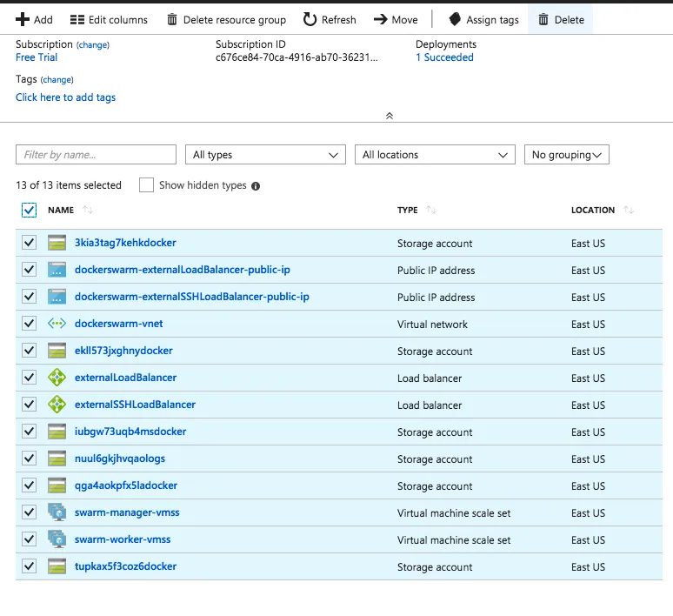Screen dimensions: 673x616
Task: Uncheck the swarm-manager-vmss row checkbox
Action: 29,512
